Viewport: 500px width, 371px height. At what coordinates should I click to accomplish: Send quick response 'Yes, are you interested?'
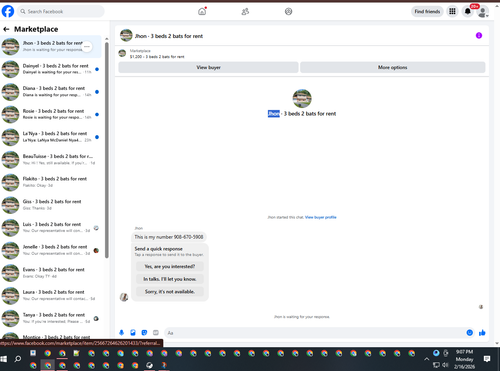click(170, 266)
